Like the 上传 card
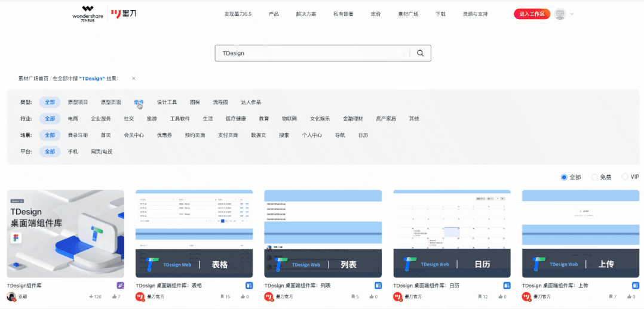The height and width of the screenshot is (309, 644). click(630, 296)
